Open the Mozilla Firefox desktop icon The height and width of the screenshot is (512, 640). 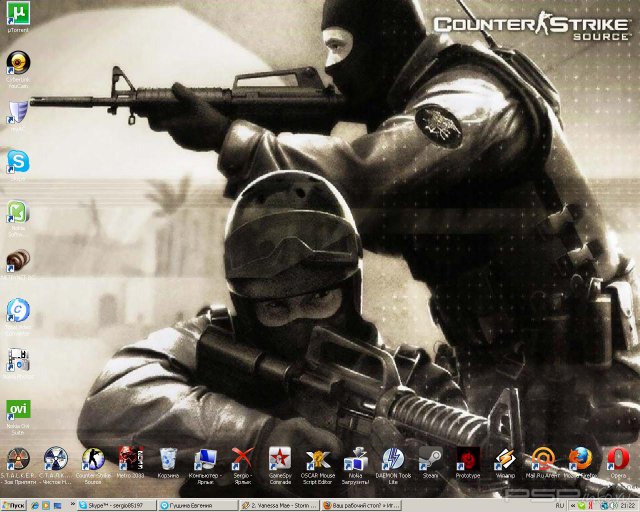tap(580, 459)
